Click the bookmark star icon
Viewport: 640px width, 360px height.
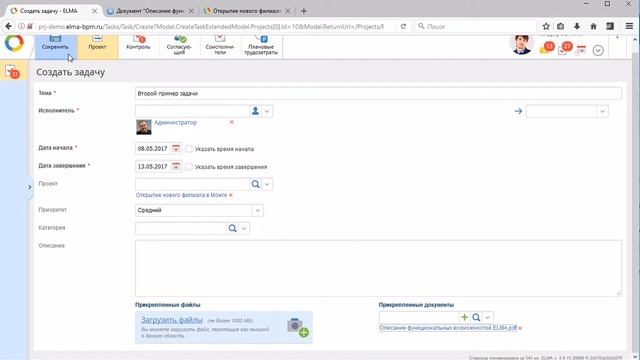(546, 26)
